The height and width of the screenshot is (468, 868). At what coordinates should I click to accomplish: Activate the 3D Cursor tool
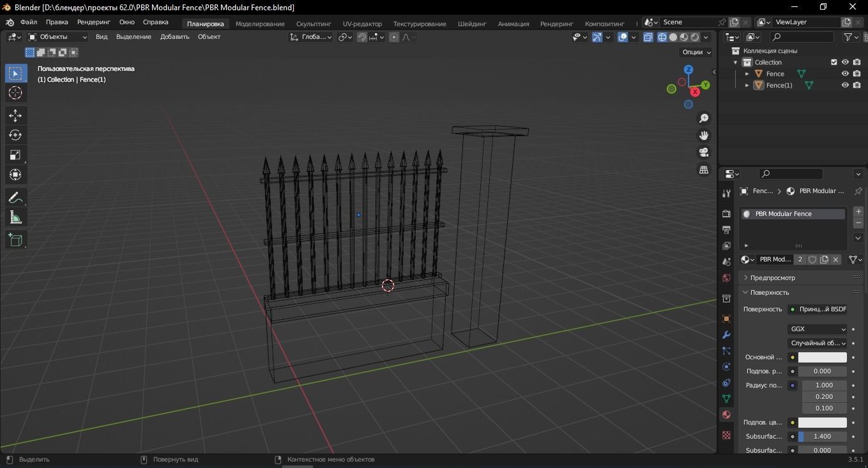click(x=15, y=93)
